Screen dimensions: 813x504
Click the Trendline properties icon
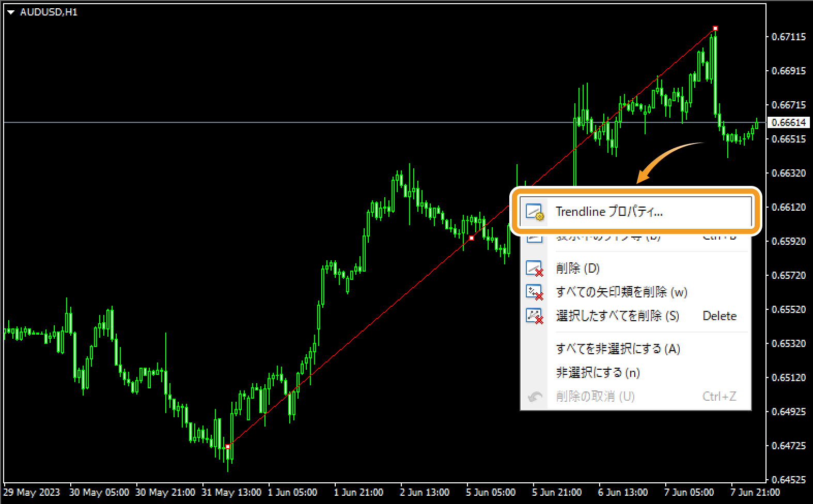(x=535, y=212)
